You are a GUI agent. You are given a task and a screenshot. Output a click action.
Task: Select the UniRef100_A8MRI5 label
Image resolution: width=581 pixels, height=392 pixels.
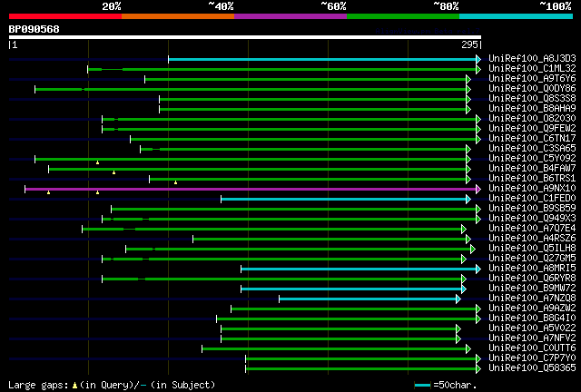(532, 269)
